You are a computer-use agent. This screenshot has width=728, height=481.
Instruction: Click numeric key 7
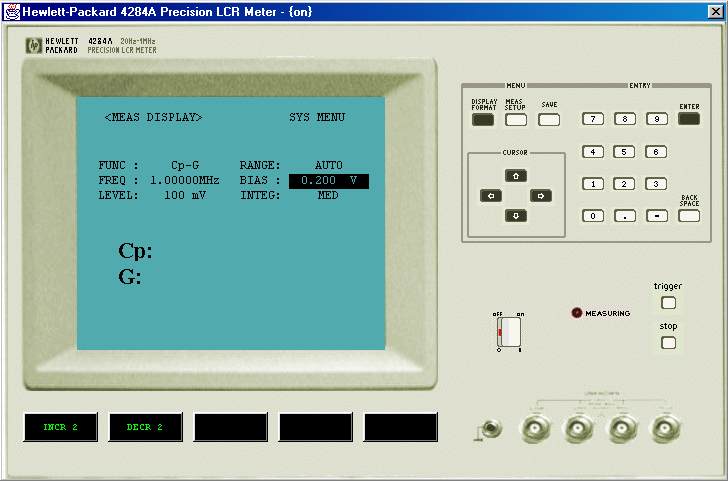click(593, 119)
